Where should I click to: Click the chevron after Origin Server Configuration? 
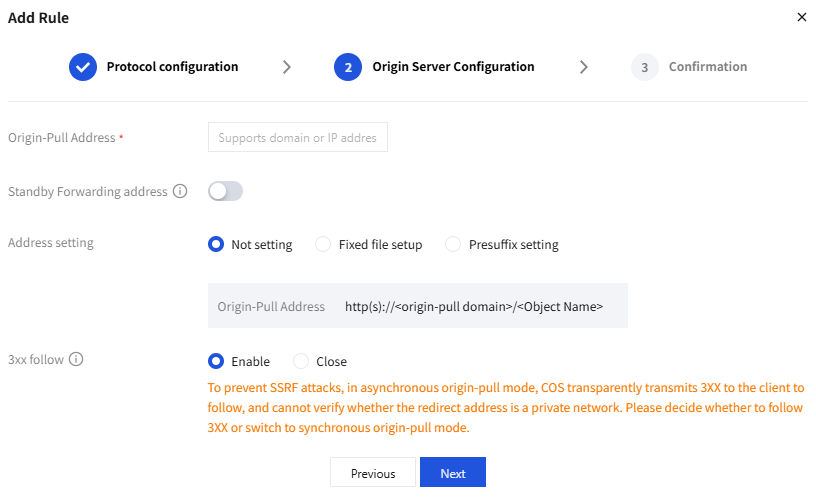coord(584,67)
